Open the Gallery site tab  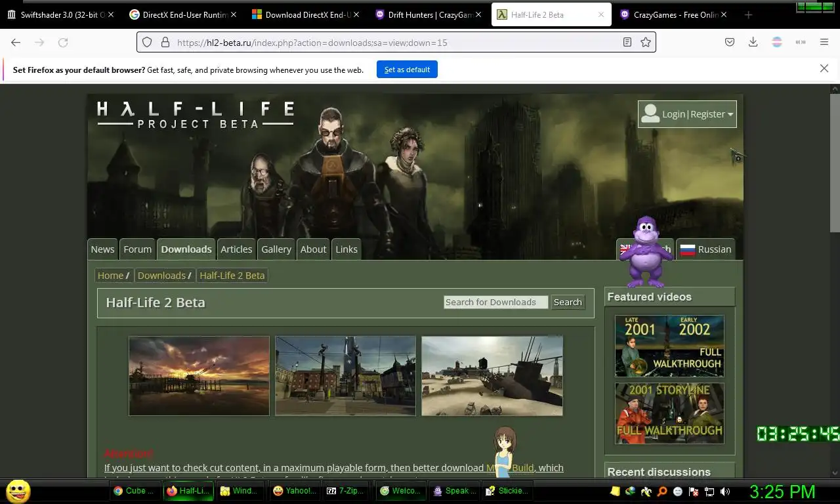[x=276, y=249]
